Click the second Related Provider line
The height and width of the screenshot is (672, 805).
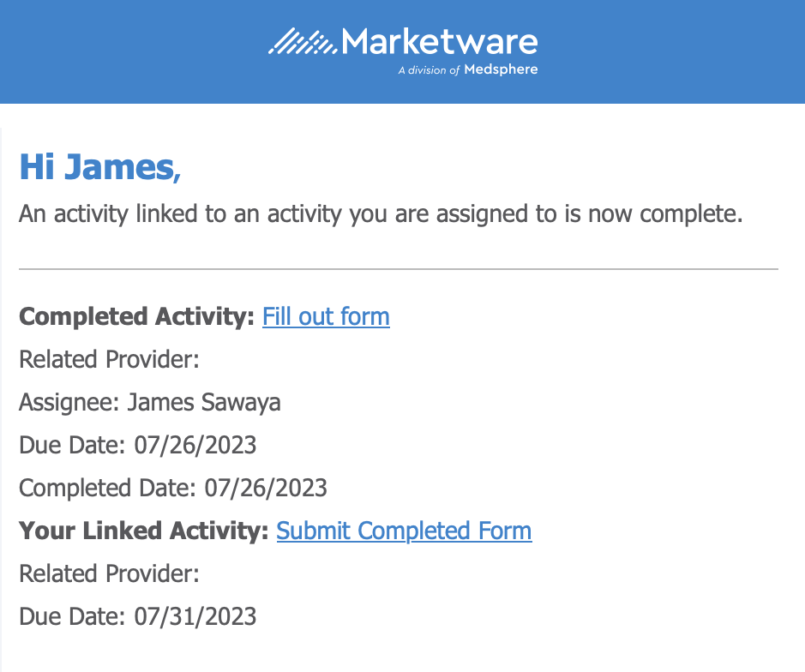[109, 573]
